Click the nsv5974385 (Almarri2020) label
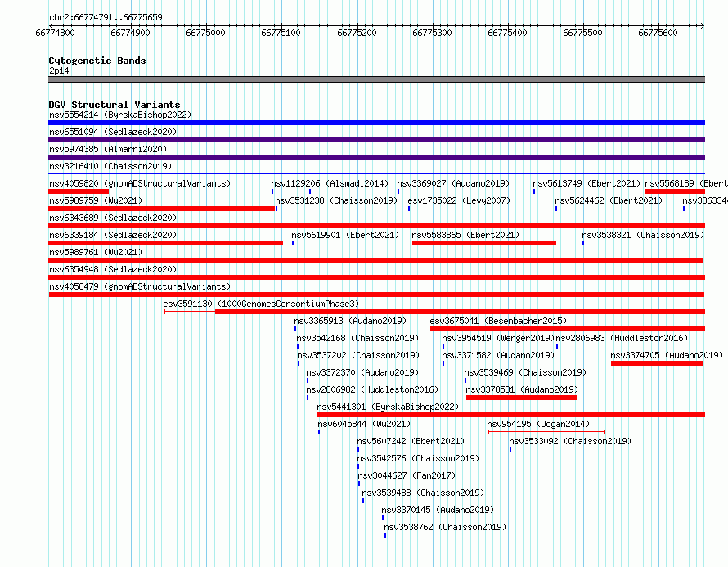Viewport: 728px width, 567px height. [x=108, y=149]
